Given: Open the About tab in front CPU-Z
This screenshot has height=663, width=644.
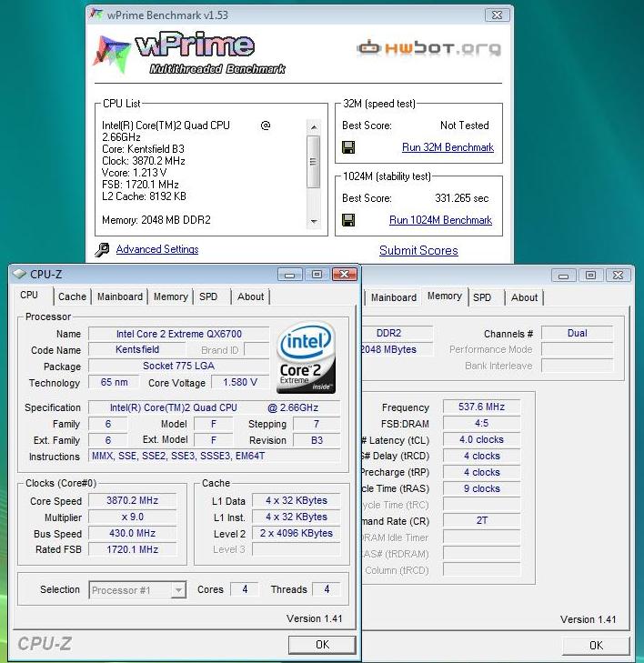Looking at the screenshot, I should point(250,296).
